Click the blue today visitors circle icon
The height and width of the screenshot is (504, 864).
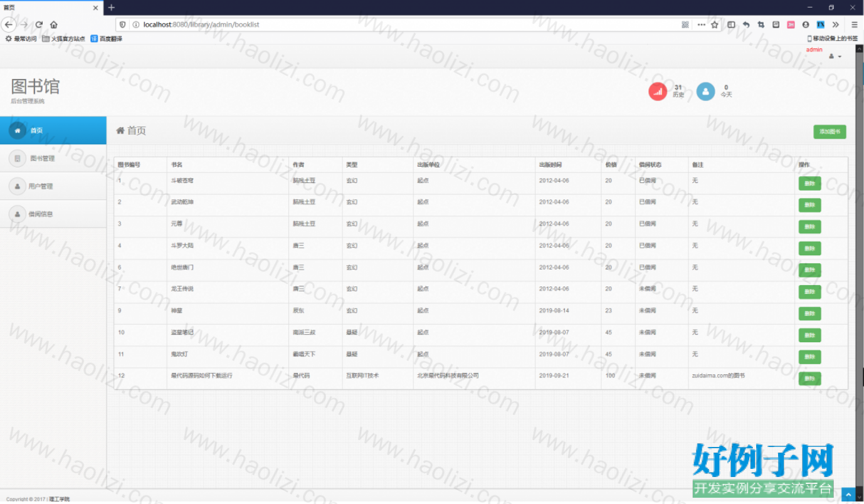[705, 92]
